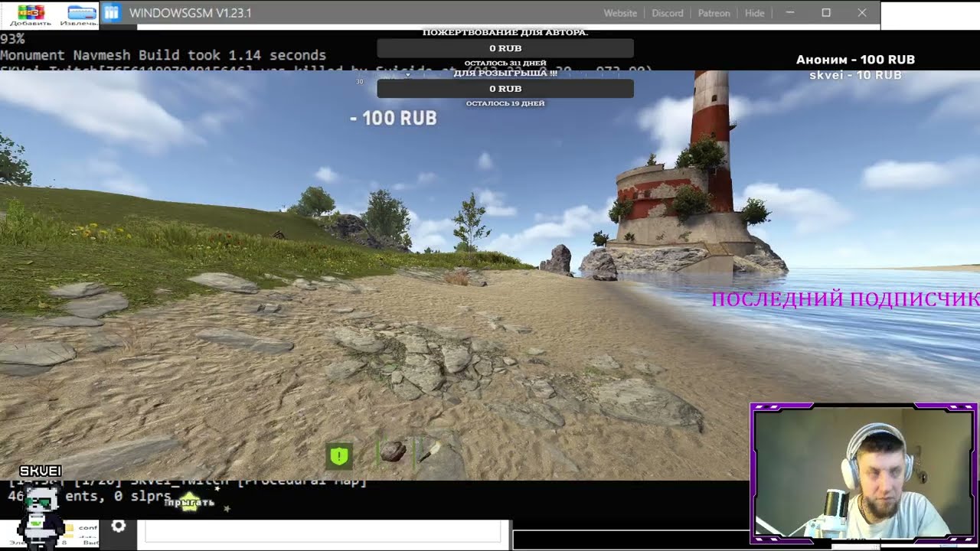The height and width of the screenshot is (551, 980).
Task: Open the Website link in WindowsGSM title bar
Action: [x=620, y=13]
